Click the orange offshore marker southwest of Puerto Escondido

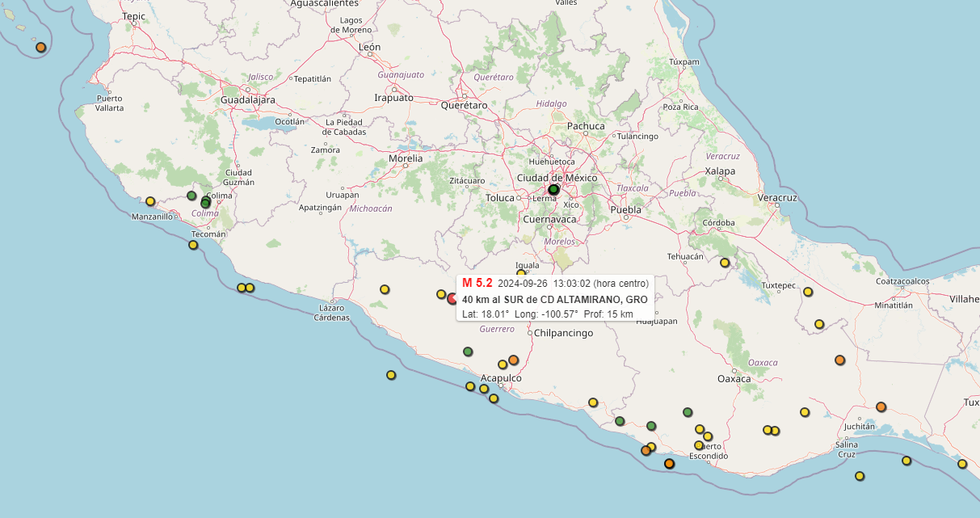669,463
